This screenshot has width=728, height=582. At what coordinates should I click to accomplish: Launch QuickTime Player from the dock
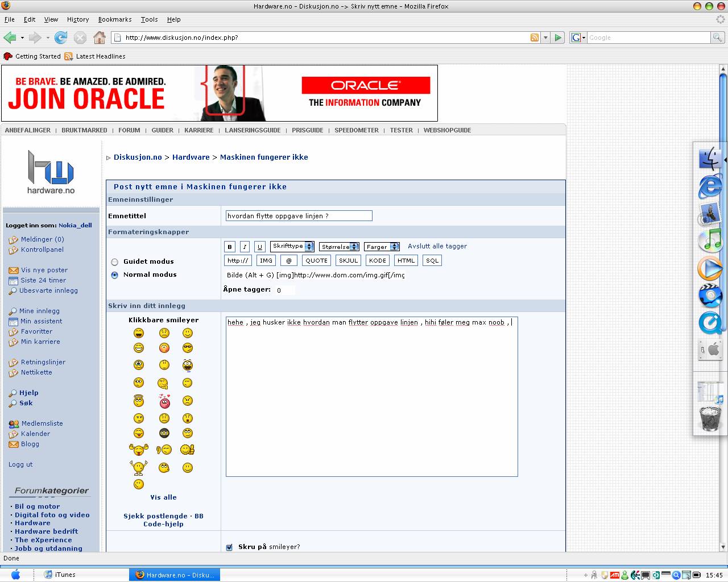(710, 323)
